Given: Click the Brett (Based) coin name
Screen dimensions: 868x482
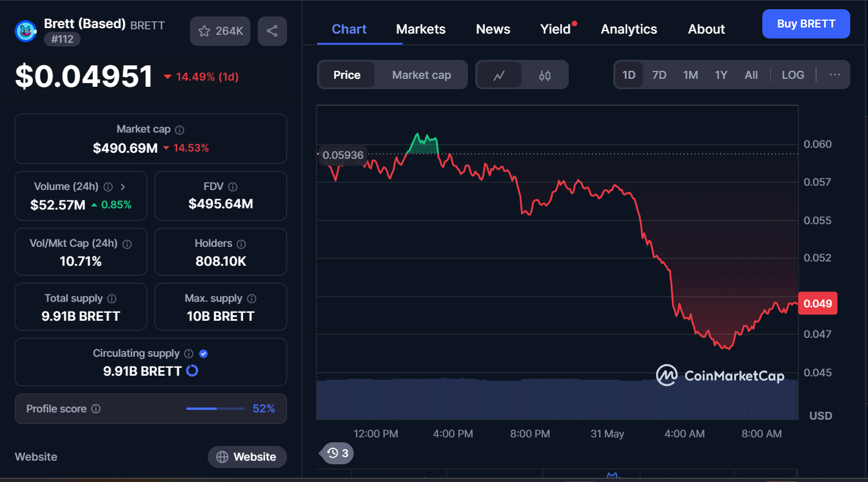Looking at the screenshot, I should (85, 24).
